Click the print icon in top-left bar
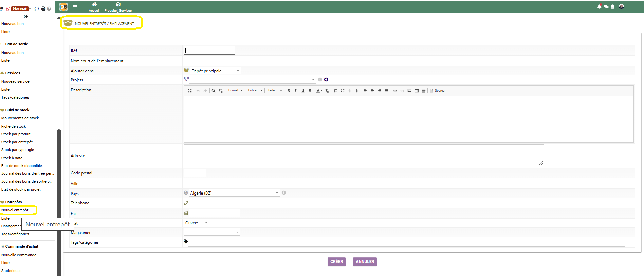The width and height of the screenshot is (644, 276). pyautogui.click(x=43, y=9)
